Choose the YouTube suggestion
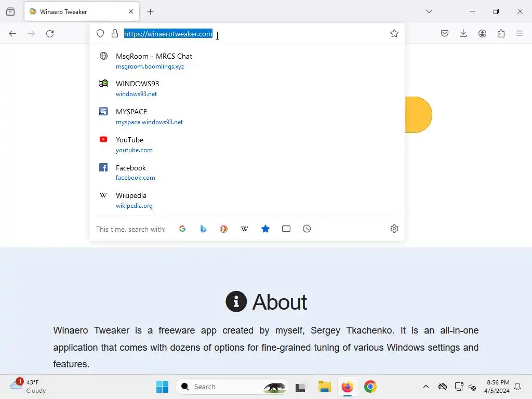This screenshot has width=532, height=399. (247, 144)
